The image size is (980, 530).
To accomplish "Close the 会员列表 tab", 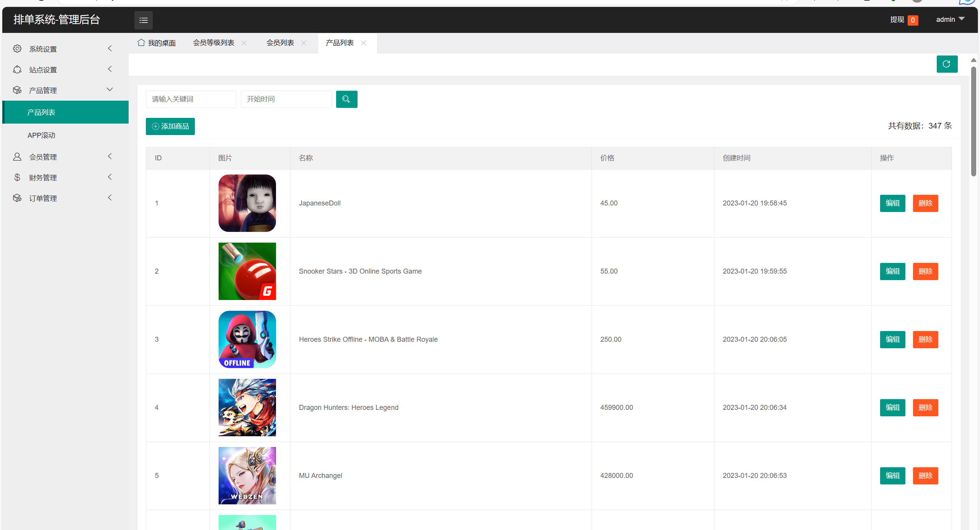I will click(304, 43).
